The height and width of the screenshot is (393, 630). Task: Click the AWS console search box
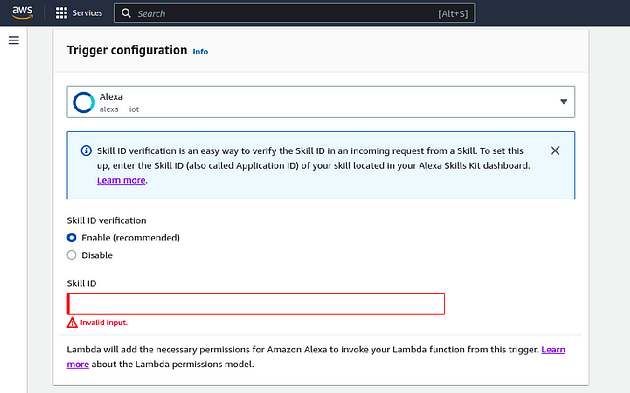(x=295, y=13)
